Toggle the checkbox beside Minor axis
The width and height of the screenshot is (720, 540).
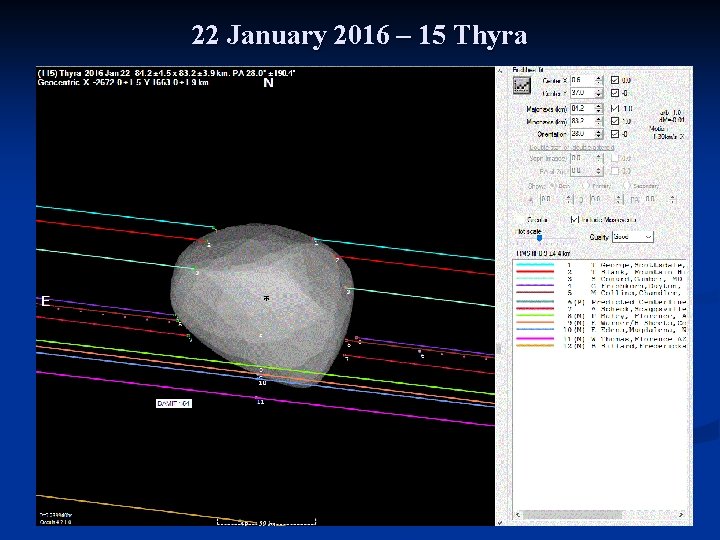615,121
